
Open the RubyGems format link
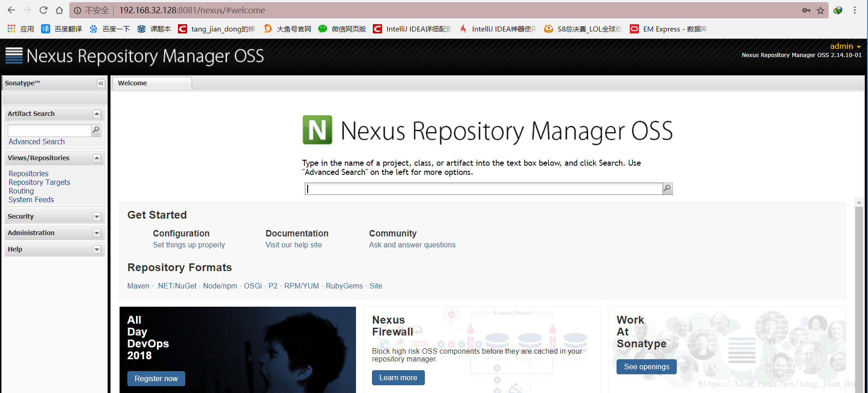click(344, 286)
